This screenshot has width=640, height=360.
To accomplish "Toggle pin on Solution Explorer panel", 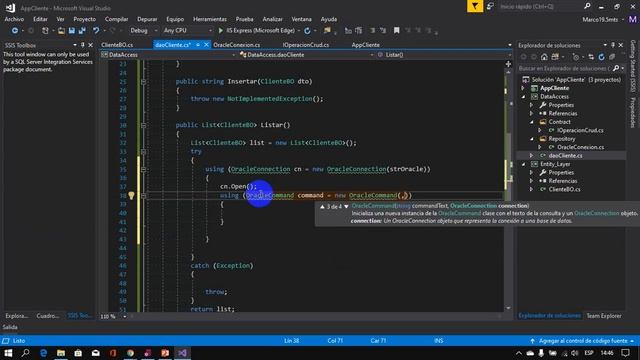I will [613, 45].
